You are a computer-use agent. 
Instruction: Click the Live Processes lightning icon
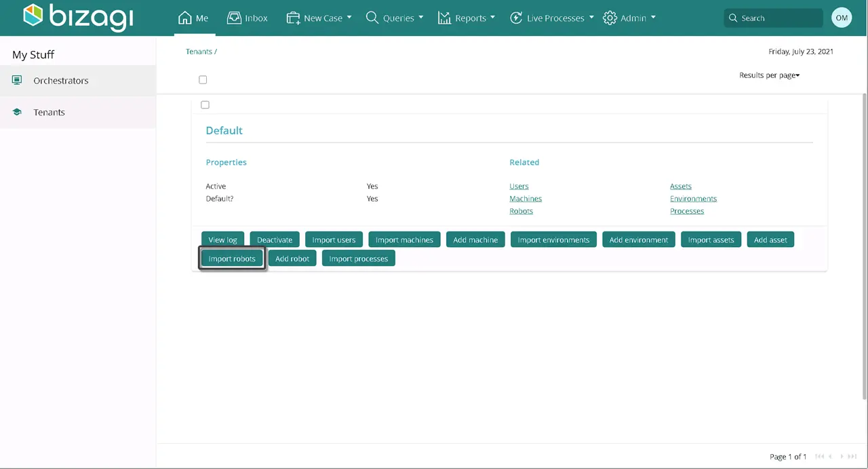pos(516,18)
